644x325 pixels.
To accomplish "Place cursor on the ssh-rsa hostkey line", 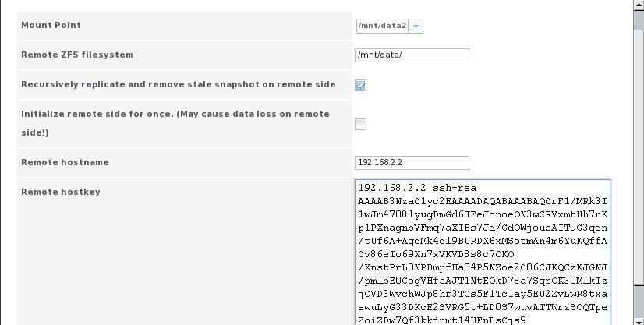I will click(417, 188).
